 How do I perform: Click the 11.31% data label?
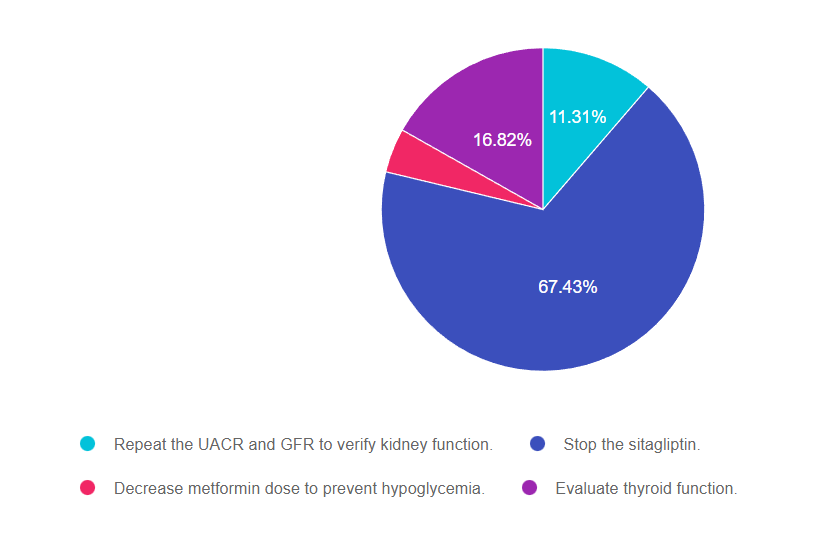pos(577,117)
